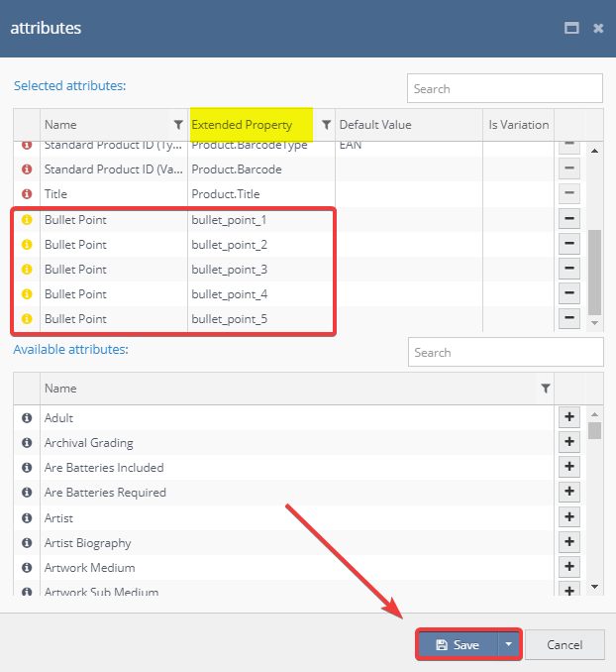This screenshot has width=616, height=672.
Task: Click scroll-down arrow of Available attributes list
Action: (x=594, y=587)
